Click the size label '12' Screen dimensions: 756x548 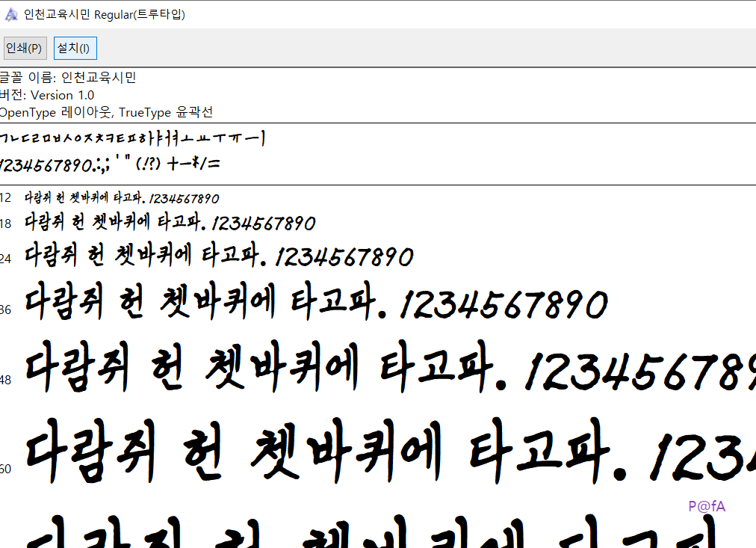(5, 198)
